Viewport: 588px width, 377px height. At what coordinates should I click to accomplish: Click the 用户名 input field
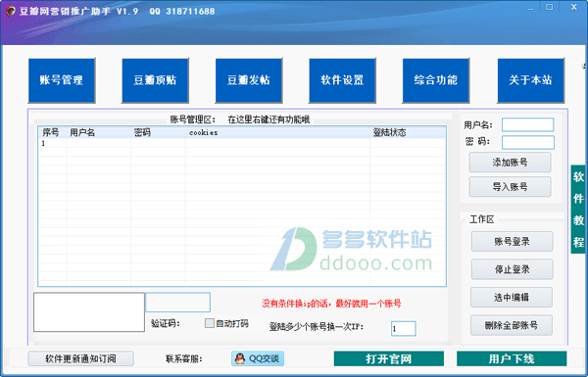pyautogui.click(x=527, y=124)
